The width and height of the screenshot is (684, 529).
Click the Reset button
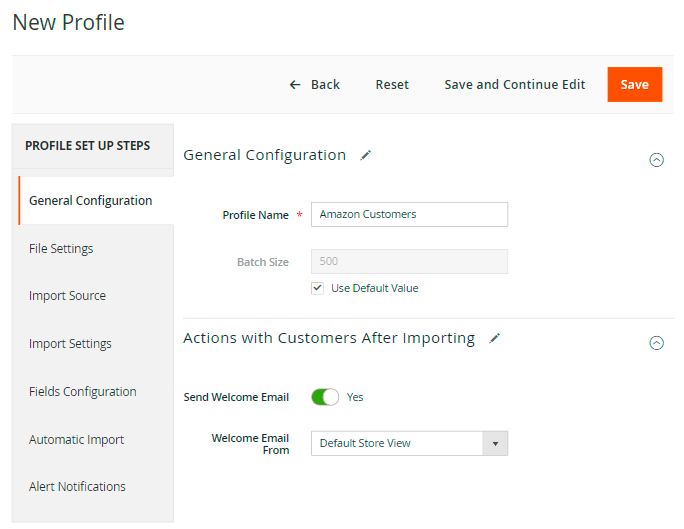pos(392,84)
